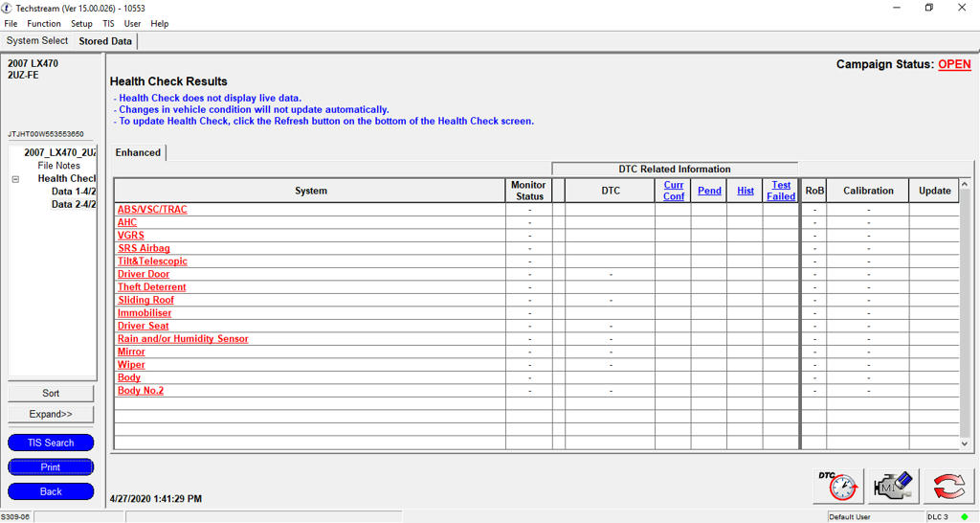This screenshot has height=523, width=980.
Task: Click the S309-06 status bar code
Action: point(15,516)
